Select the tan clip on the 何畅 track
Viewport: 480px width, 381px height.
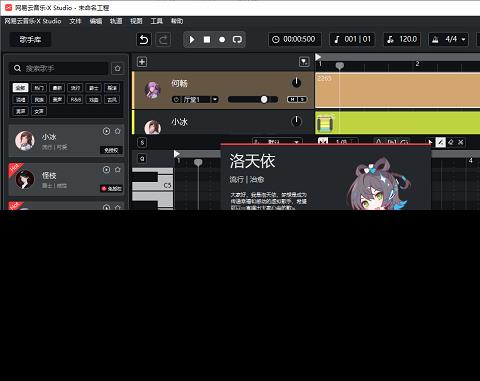[397, 90]
